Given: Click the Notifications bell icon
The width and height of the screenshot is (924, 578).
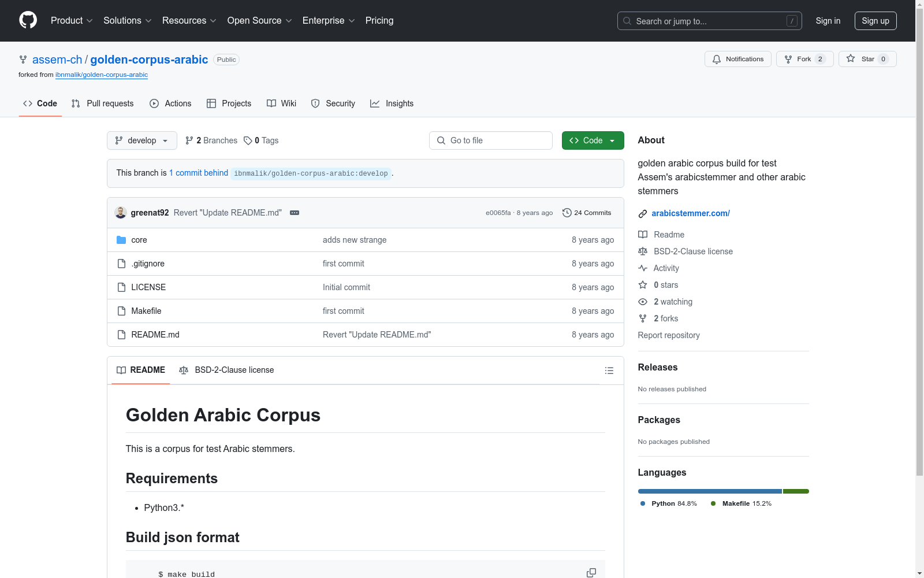Looking at the screenshot, I should (717, 59).
